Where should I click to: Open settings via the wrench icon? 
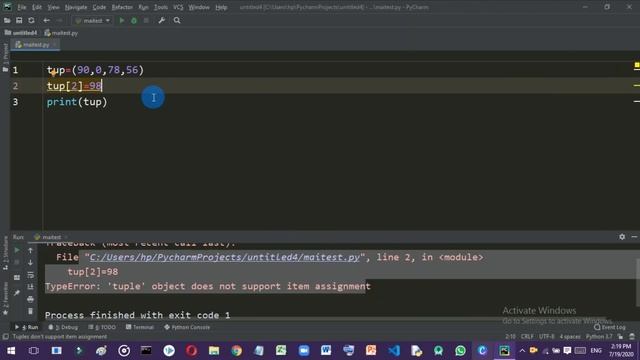tap(162, 20)
